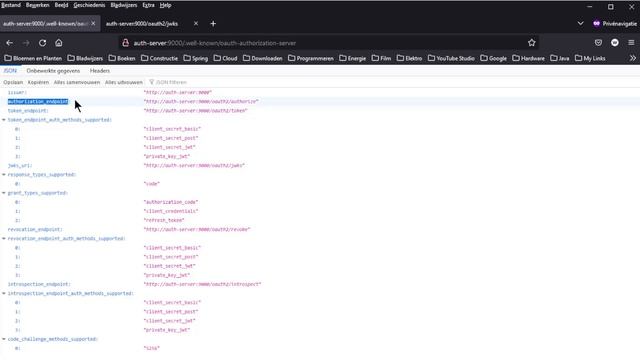The width and height of the screenshot is (640, 360).
Task: Open Spring bookmark folder
Action: (x=196, y=58)
